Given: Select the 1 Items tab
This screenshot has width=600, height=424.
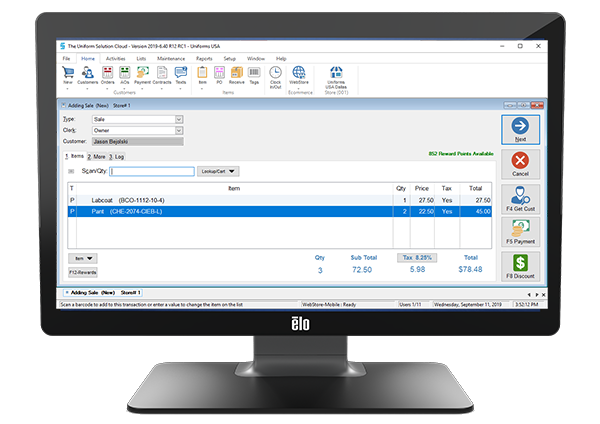Looking at the screenshot, I should click(x=74, y=156).
